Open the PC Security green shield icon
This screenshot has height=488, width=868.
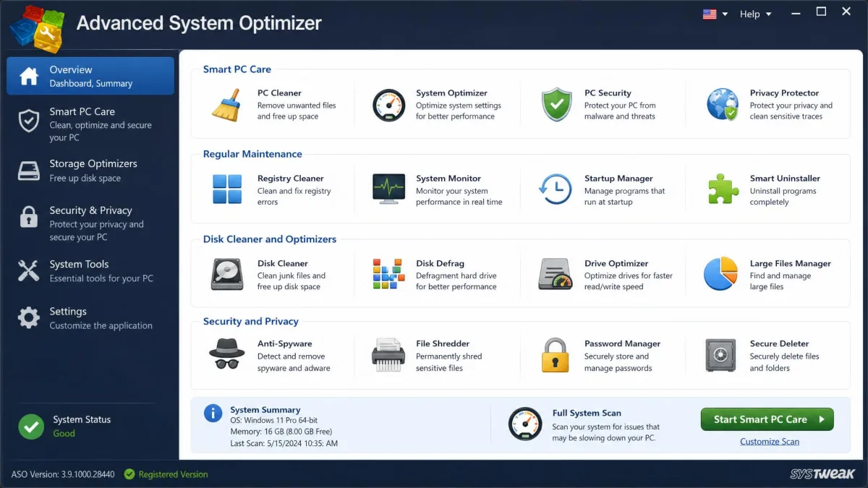pyautogui.click(x=557, y=105)
